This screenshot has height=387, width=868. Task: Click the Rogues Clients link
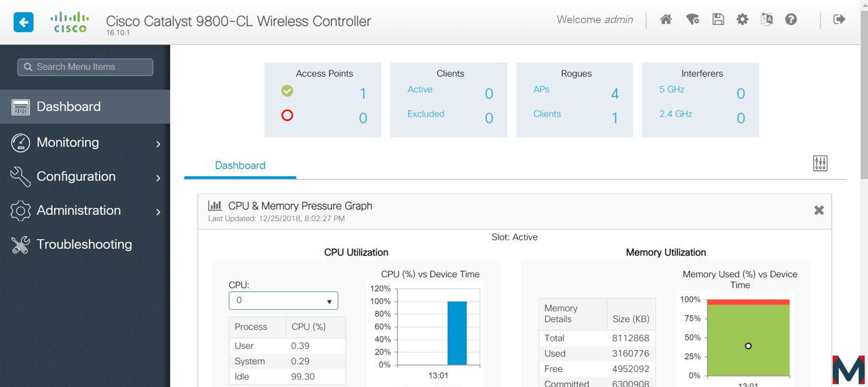(547, 114)
